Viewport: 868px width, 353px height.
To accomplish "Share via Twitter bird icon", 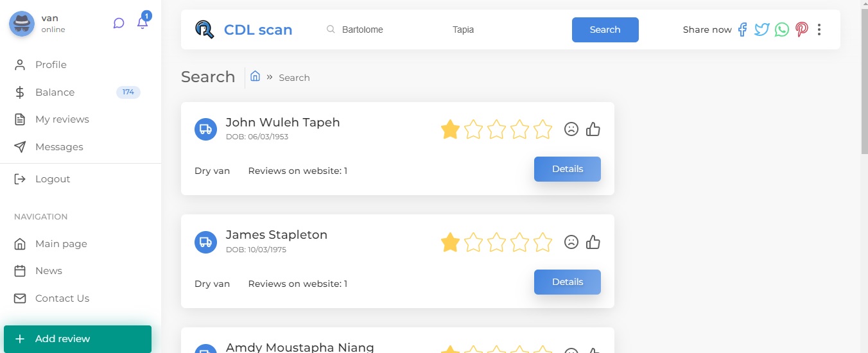I will [761, 30].
